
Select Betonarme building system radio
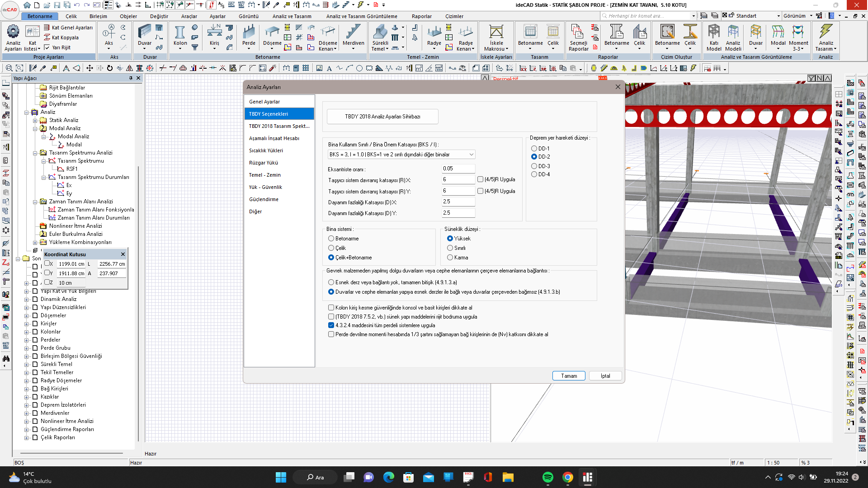[x=331, y=239]
